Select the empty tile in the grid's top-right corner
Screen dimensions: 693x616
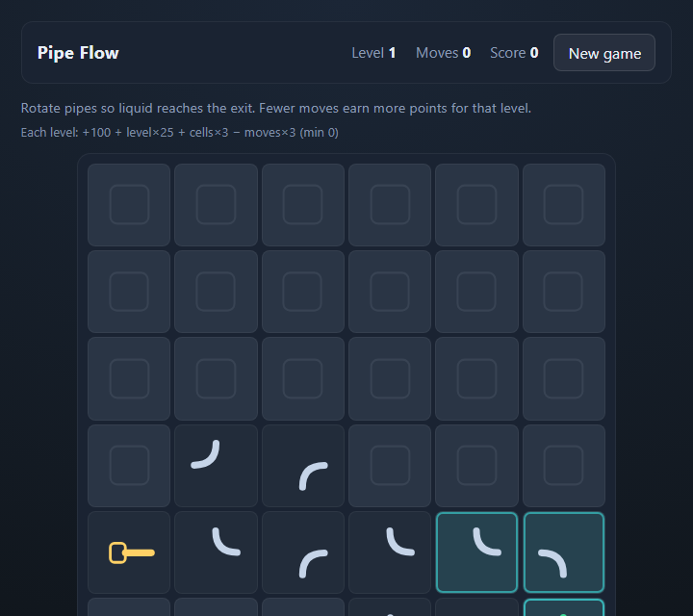pyautogui.click(x=563, y=205)
